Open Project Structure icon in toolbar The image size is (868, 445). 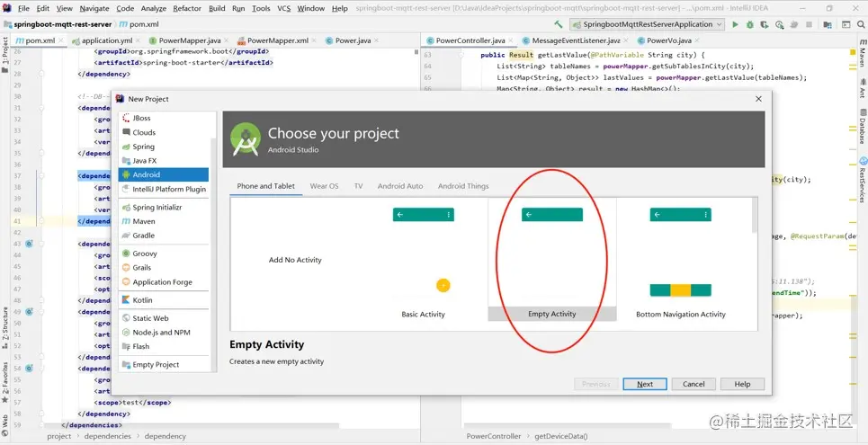pos(828,24)
